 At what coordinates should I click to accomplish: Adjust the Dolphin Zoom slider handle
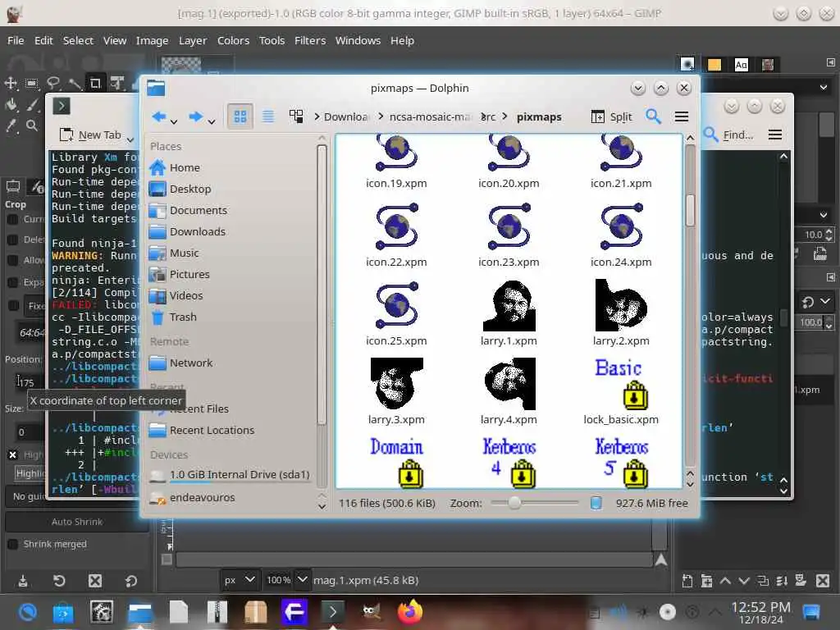514,503
